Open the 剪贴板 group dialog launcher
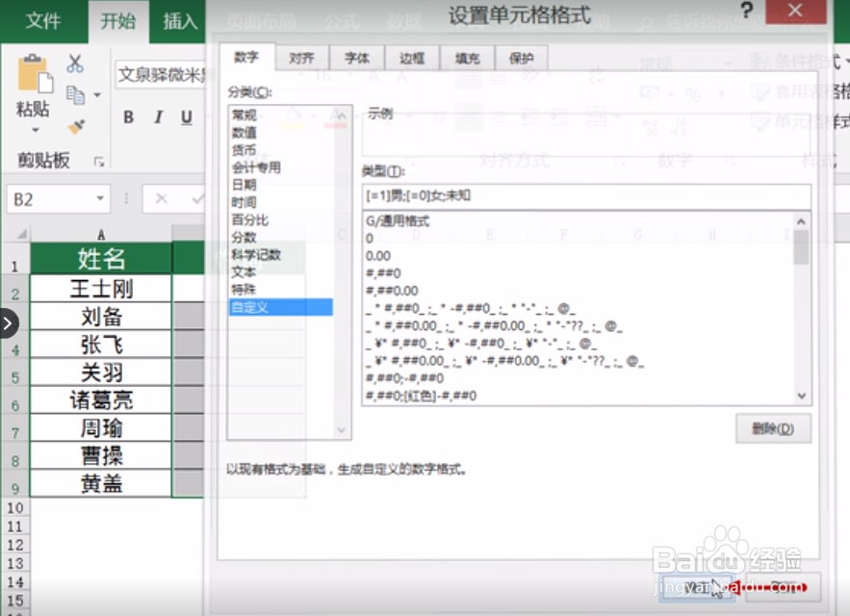Screen dimensions: 850x616 click(101, 160)
